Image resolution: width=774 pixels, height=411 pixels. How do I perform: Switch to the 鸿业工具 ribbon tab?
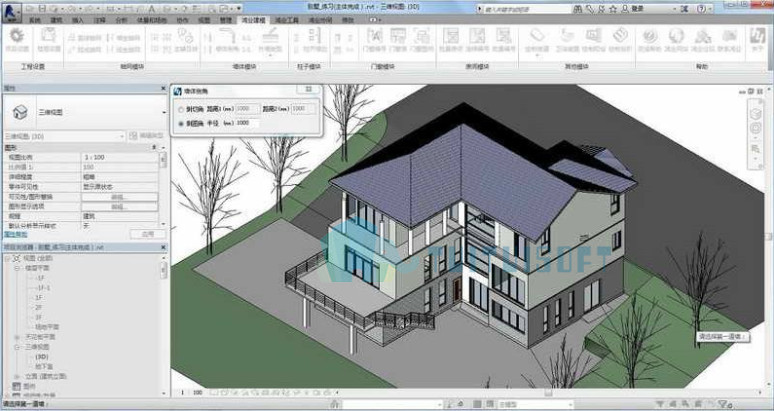pos(287,20)
